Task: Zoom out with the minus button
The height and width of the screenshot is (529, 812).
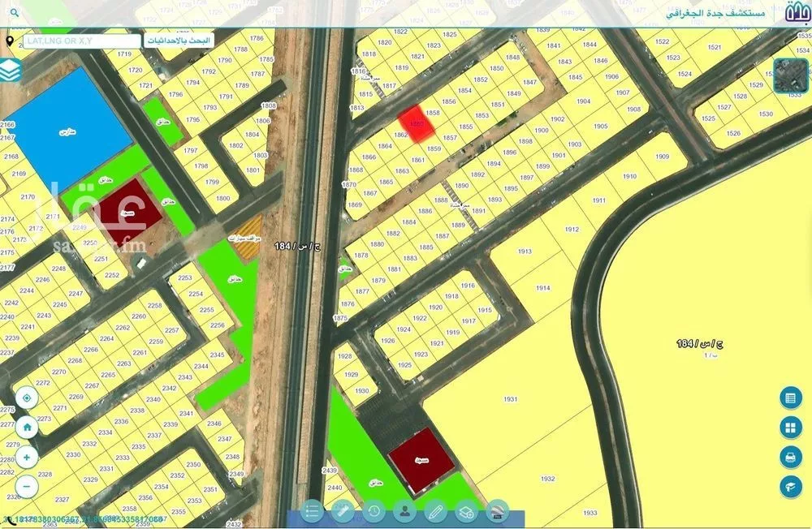Action: (x=27, y=486)
